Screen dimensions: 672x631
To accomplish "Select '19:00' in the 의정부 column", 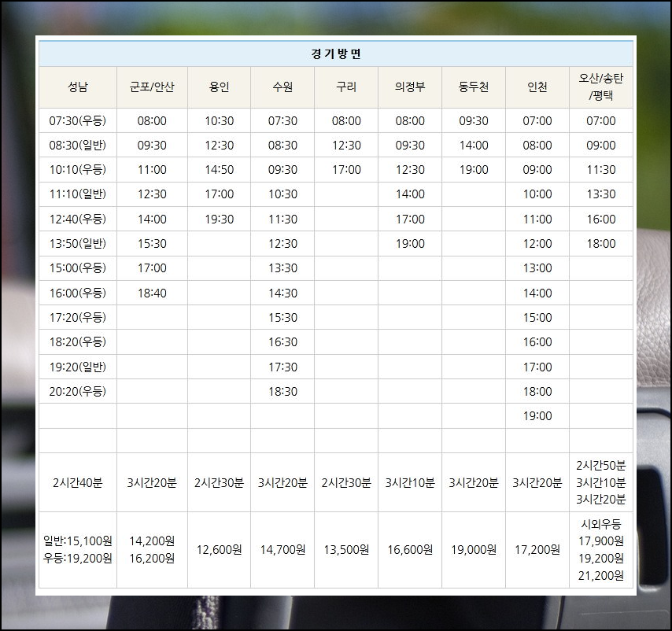I will pyautogui.click(x=410, y=243).
